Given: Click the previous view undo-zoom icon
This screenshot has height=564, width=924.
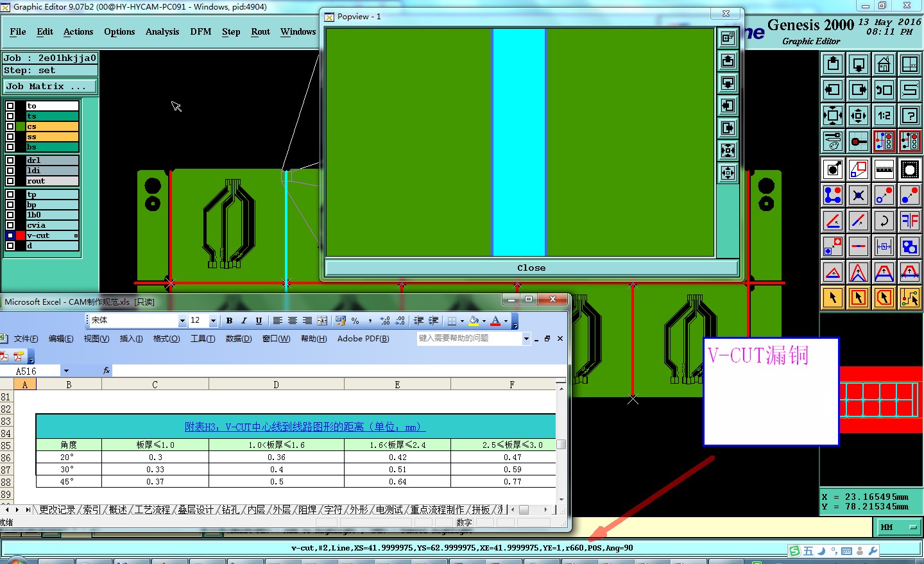Looking at the screenshot, I should tap(884, 90).
